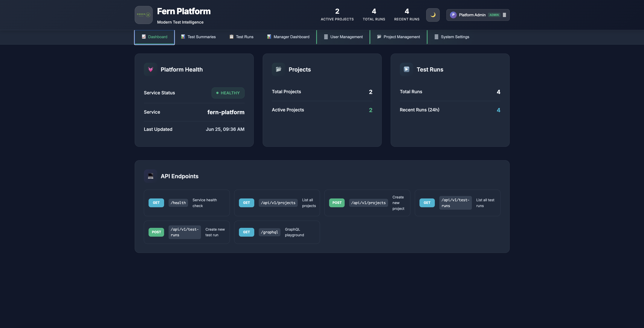The height and width of the screenshot is (328, 644).
Task: Click the Total Runs value 4
Action: pos(498,92)
